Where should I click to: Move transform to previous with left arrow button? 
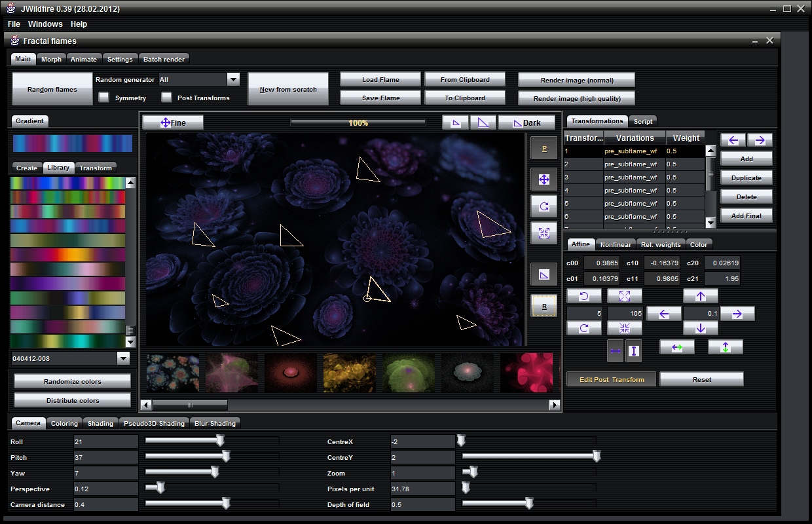click(x=733, y=140)
